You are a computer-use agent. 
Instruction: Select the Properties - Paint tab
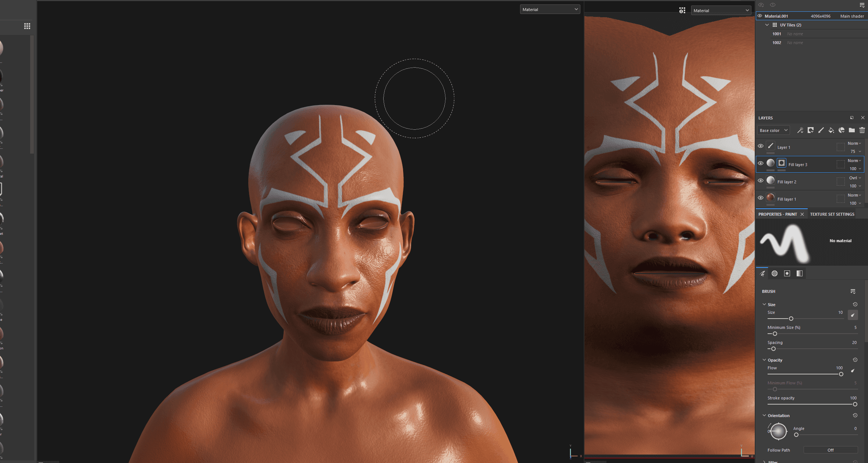778,214
